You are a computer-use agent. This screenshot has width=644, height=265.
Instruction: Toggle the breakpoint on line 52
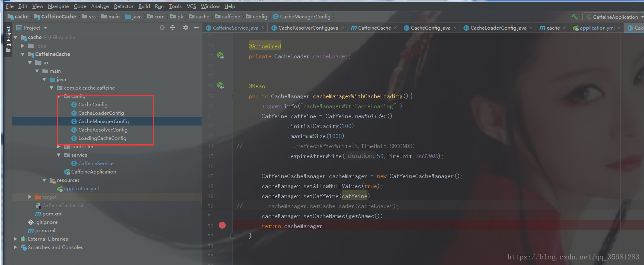(x=223, y=225)
